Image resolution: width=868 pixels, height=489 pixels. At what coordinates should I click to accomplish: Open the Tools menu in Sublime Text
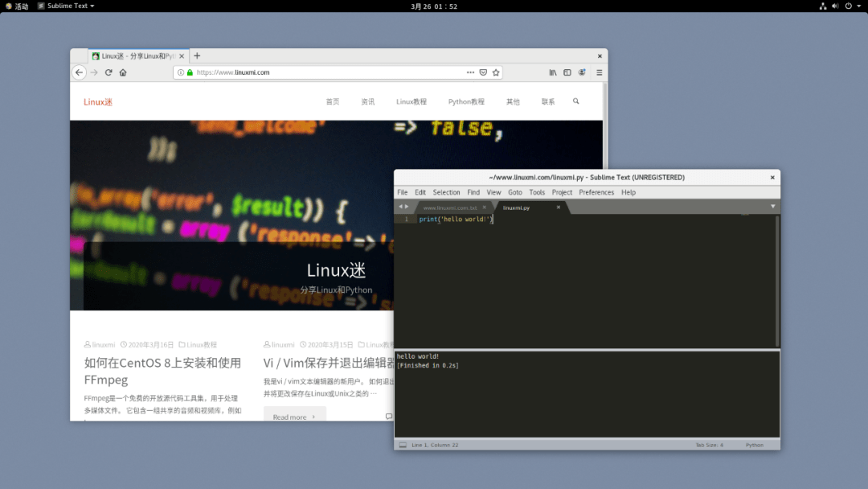[537, 192]
